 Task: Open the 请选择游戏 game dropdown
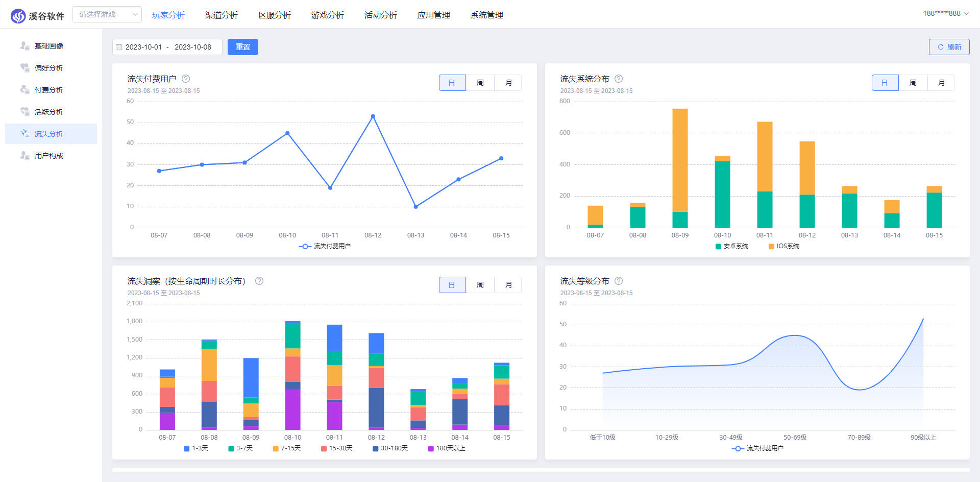click(x=107, y=14)
